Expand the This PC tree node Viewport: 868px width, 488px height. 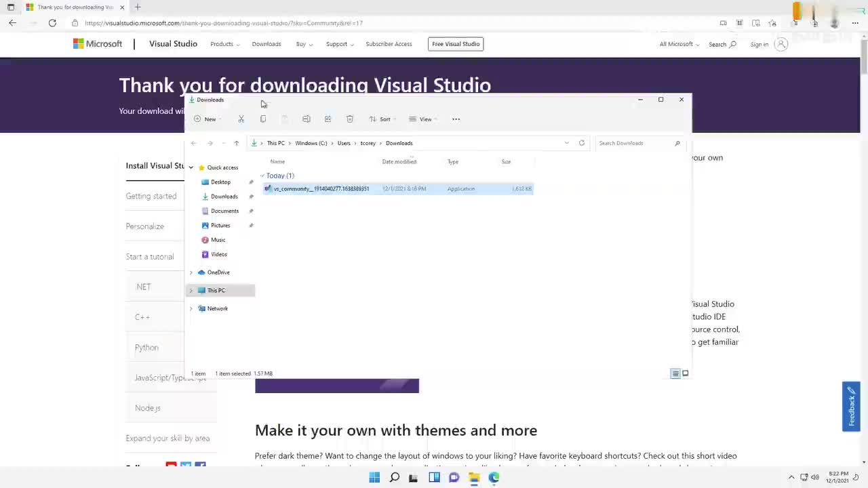click(x=191, y=290)
